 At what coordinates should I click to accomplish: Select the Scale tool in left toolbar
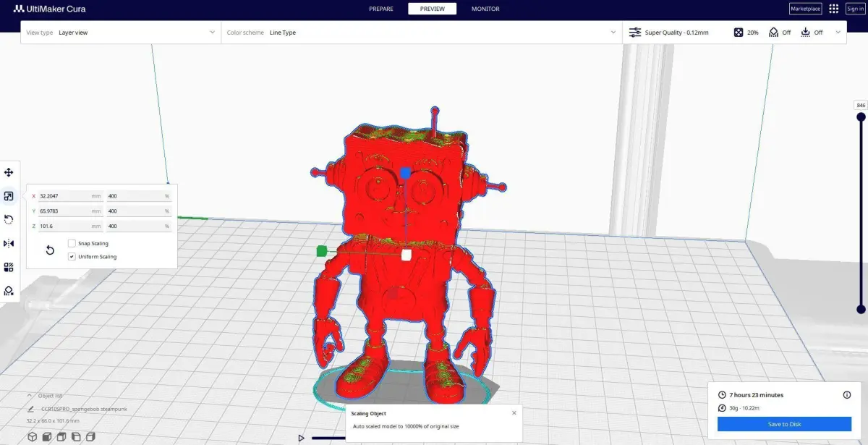pos(9,195)
